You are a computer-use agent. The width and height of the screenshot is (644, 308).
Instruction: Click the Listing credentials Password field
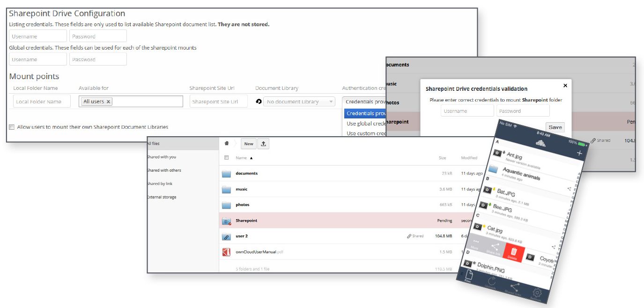[98, 36]
